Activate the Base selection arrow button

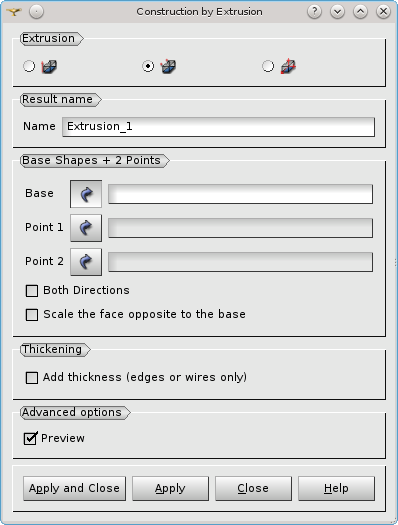(x=86, y=194)
